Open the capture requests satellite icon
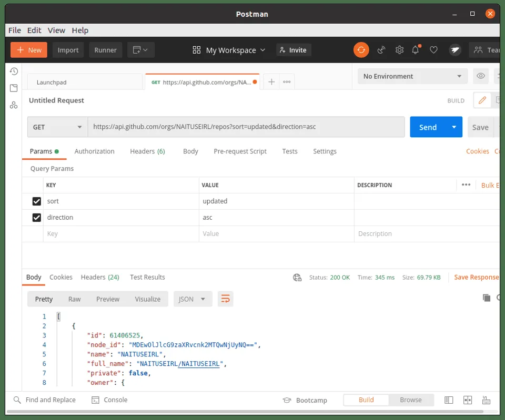 (381, 50)
